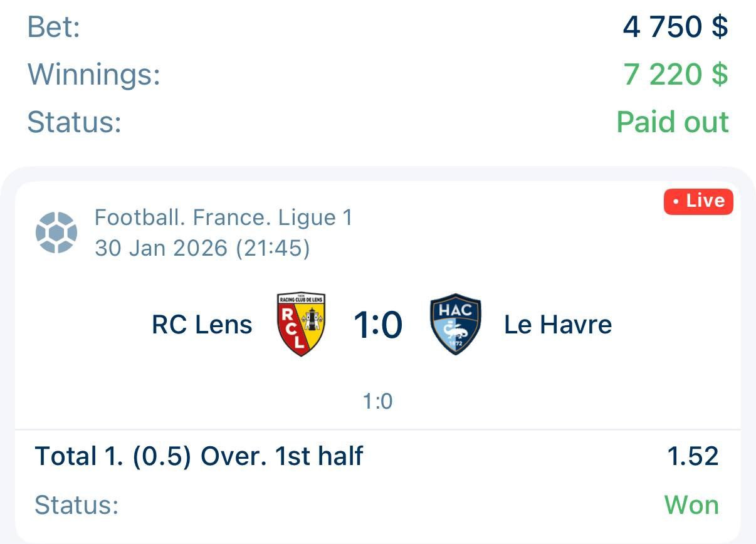Click the 4 750 $ bet amount
Image resolution: width=756 pixels, height=544 pixels.
[x=676, y=27]
